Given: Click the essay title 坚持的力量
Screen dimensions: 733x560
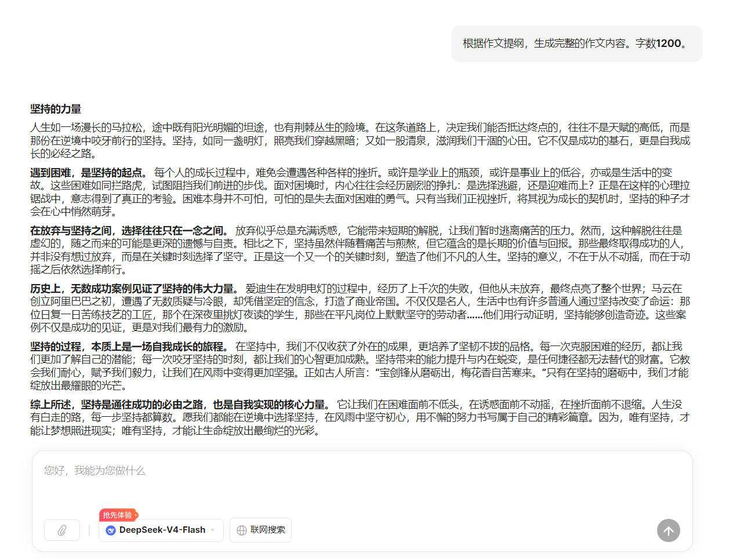Looking at the screenshot, I should 56,109.
